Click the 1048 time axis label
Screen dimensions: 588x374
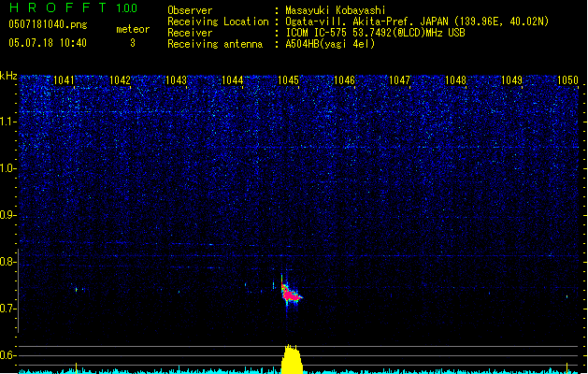tap(455, 80)
